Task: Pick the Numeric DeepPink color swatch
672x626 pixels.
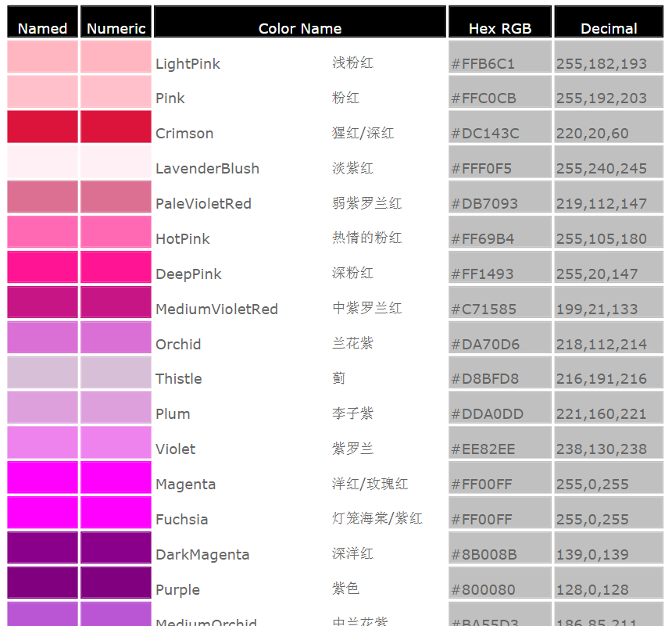Action: tap(116, 267)
